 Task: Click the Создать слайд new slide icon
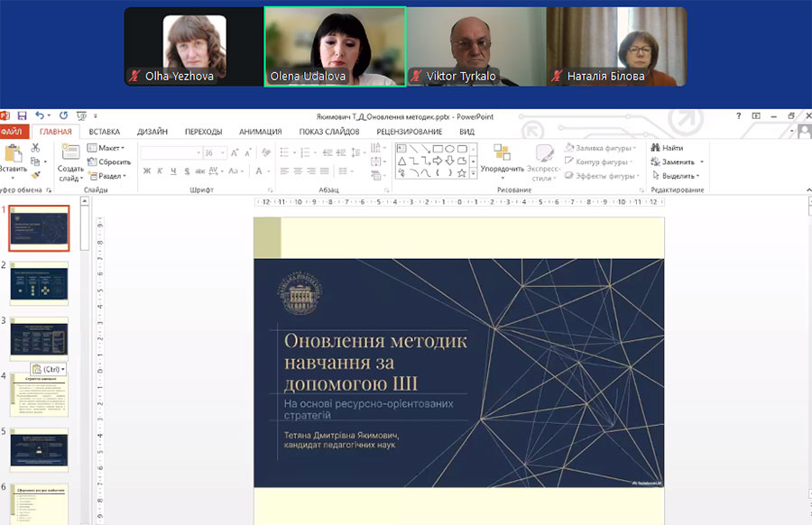(70, 153)
